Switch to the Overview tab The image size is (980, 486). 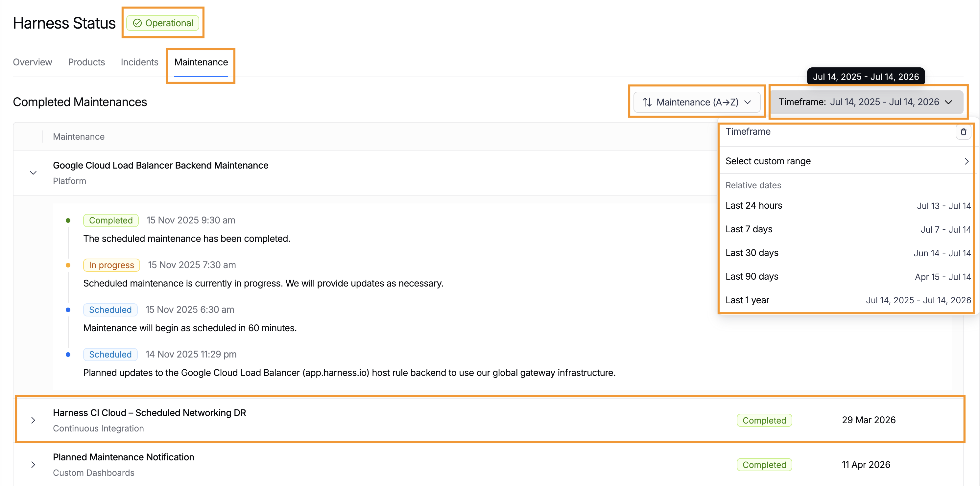[x=32, y=62]
